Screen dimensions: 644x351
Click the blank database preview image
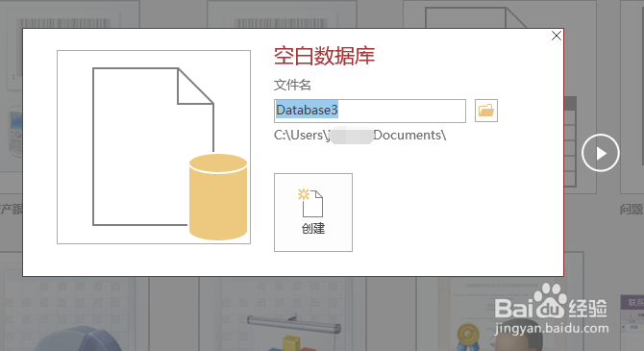pyautogui.click(x=154, y=147)
